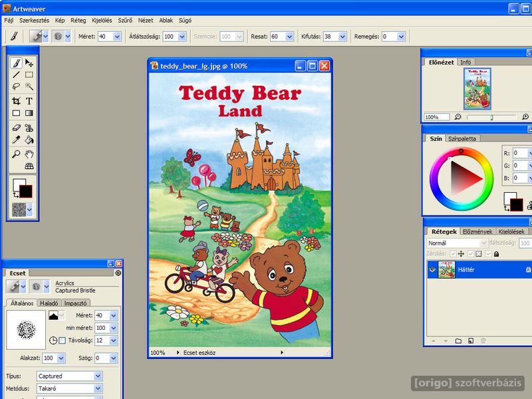
Task: Click the zoom slider in the Előnézet panel
Action: click(491, 118)
